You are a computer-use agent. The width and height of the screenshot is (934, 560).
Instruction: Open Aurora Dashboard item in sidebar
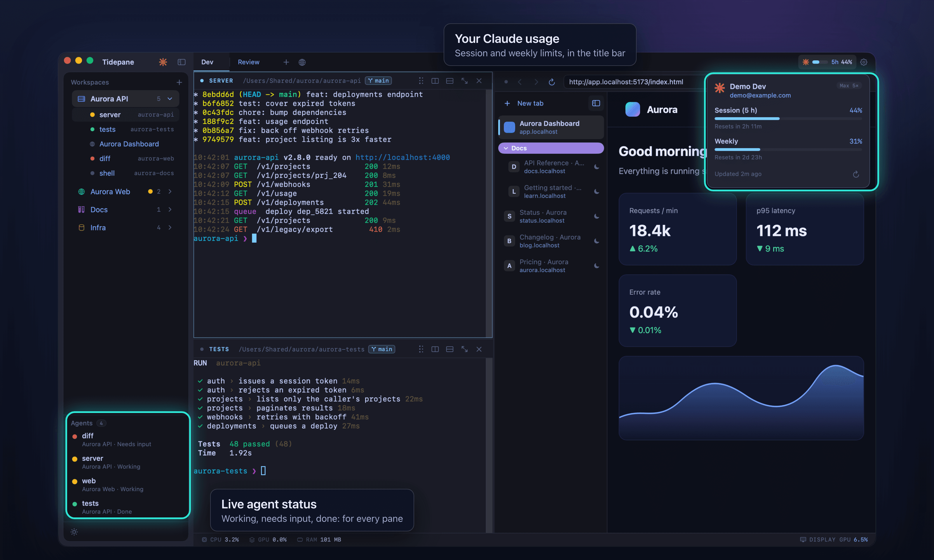click(126, 144)
